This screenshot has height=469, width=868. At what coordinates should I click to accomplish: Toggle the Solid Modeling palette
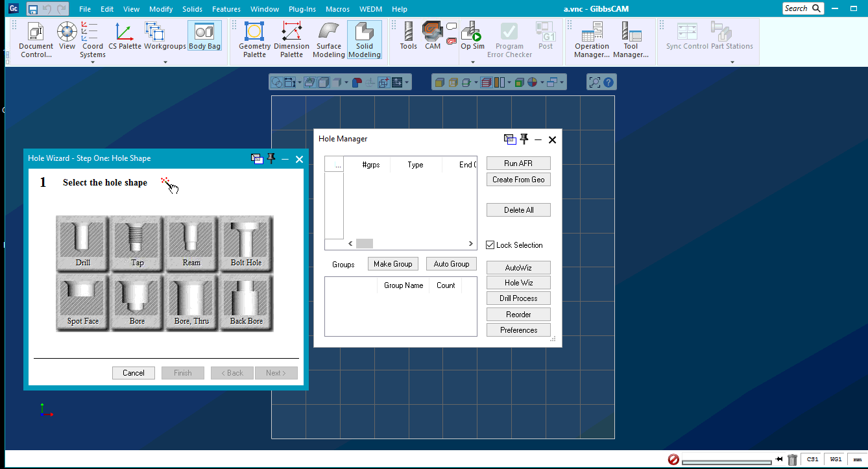click(x=365, y=40)
